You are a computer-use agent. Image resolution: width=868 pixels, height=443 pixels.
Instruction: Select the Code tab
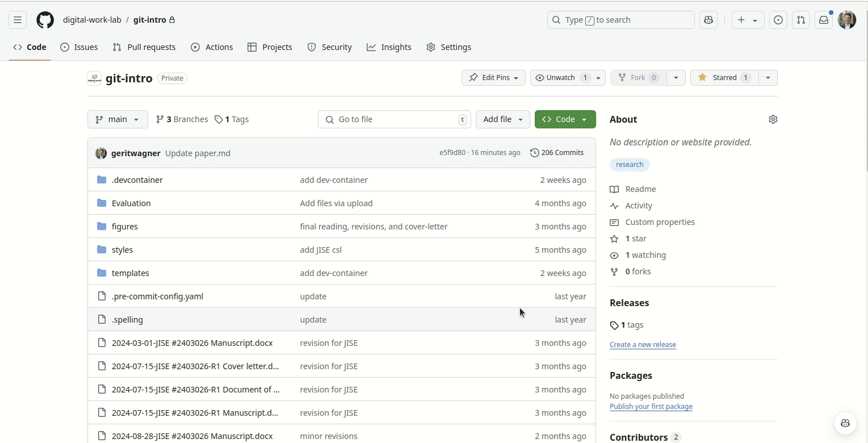(30, 47)
